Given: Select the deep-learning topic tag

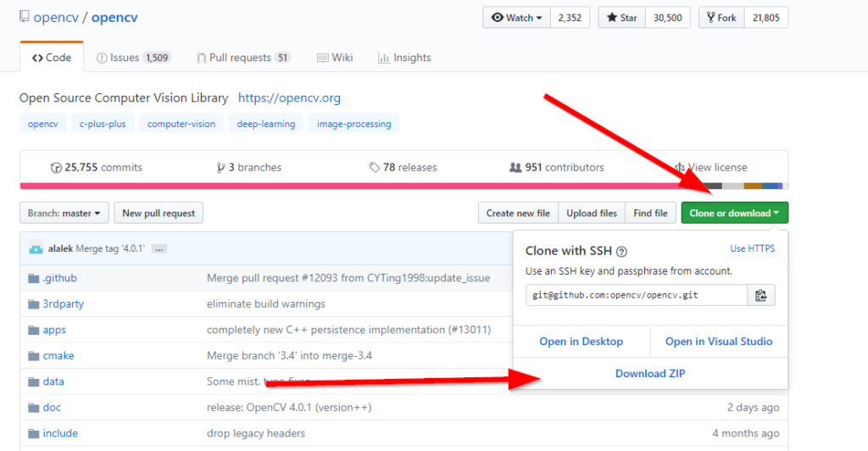Looking at the screenshot, I should [266, 124].
